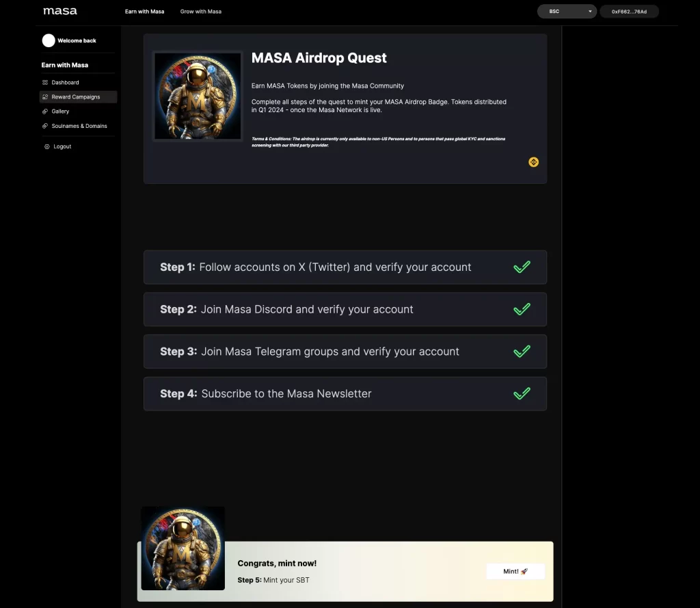Click the yellow BNB chain badge icon
700x608 pixels.
coord(533,162)
